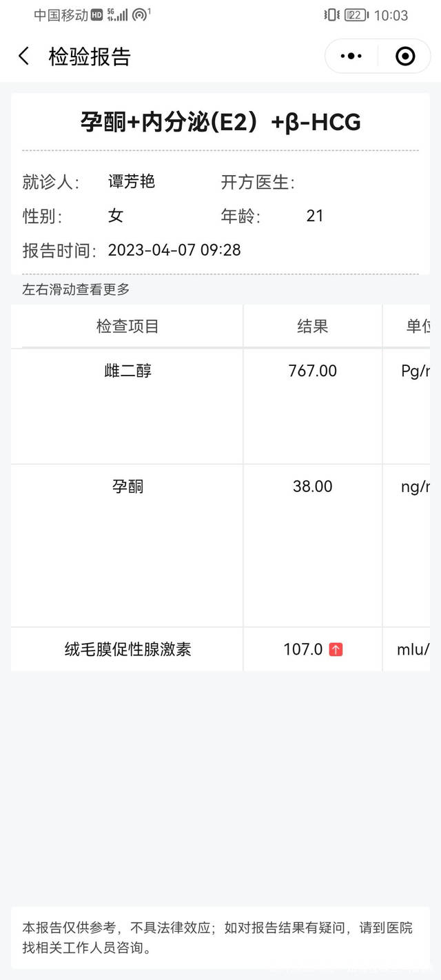Viewport: 441px width, 980px height.
Task: Tap the 767.00 result value
Action: click(x=312, y=371)
